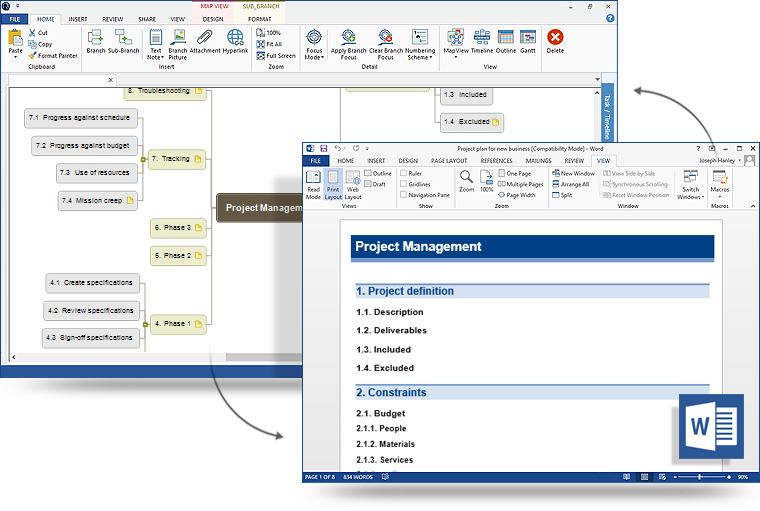Screen dimensions: 760x511
Task: Open the Gantt view
Action: 528,41
